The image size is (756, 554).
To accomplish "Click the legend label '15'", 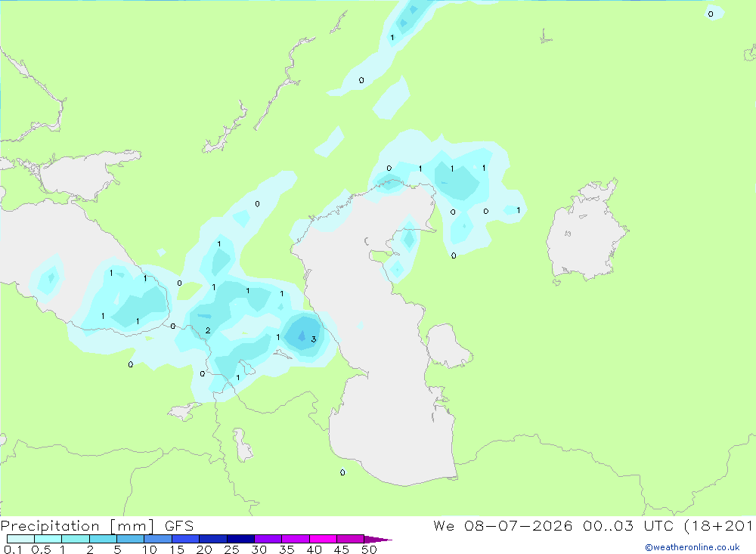I will (x=177, y=549).
